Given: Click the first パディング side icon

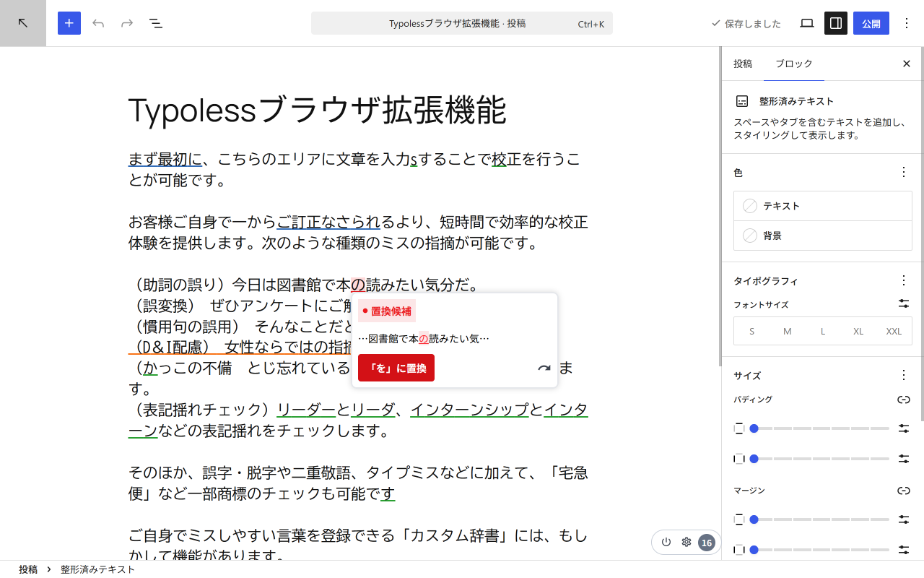Looking at the screenshot, I should pyautogui.click(x=738, y=428).
